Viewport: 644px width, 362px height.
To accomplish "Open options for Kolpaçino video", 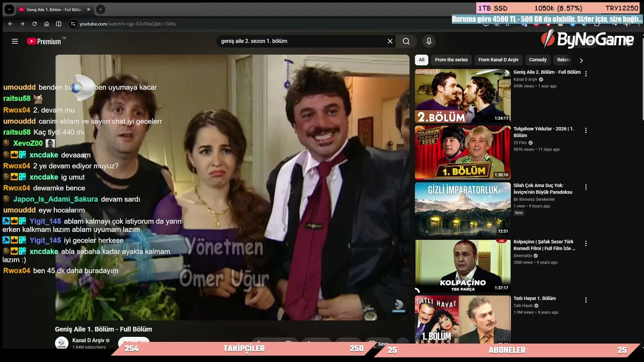I will 586,243.
